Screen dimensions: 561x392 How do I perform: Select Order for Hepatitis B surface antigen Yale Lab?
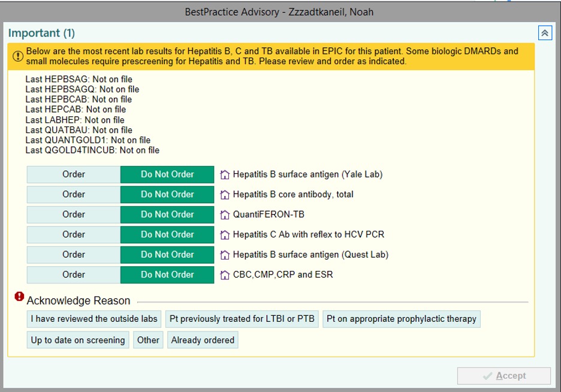click(74, 174)
